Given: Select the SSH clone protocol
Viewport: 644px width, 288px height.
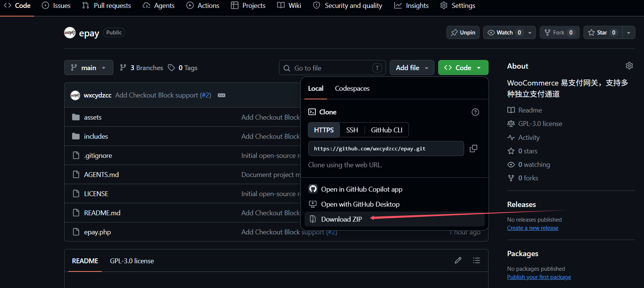Looking at the screenshot, I should tap(352, 130).
